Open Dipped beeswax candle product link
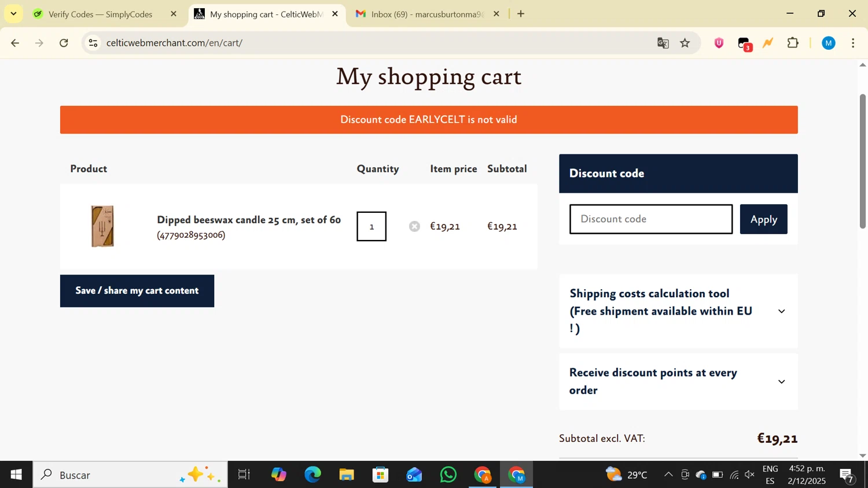 click(249, 220)
